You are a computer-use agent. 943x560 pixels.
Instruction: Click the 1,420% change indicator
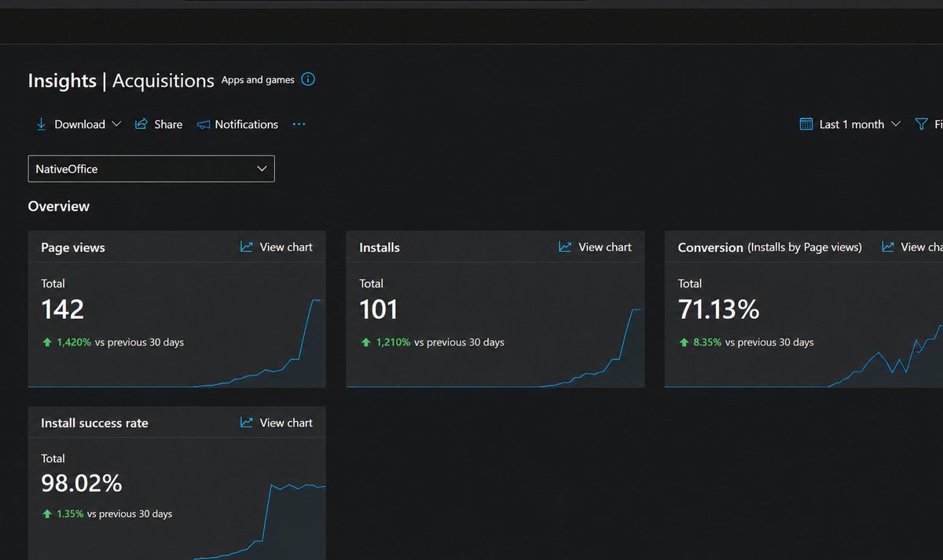point(75,342)
